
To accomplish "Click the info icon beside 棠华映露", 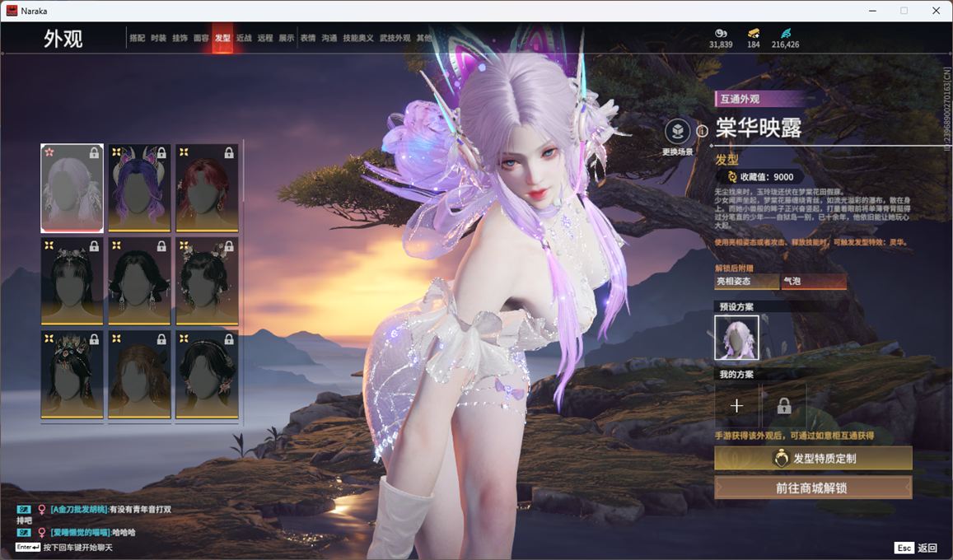I will [702, 131].
